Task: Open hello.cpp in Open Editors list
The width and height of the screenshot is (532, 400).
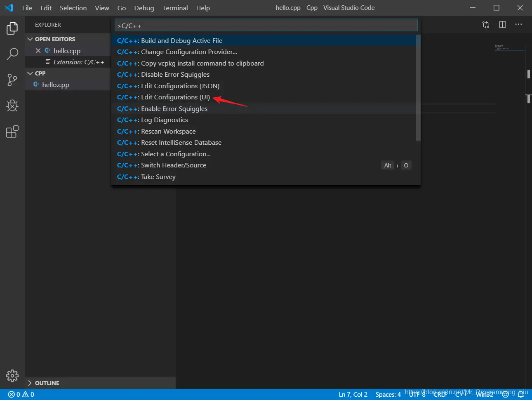Action: [67, 51]
